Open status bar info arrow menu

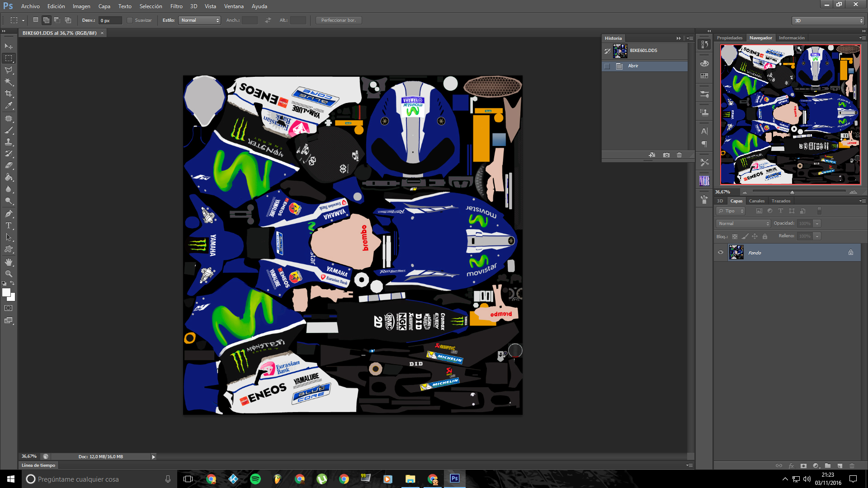tap(154, 457)
